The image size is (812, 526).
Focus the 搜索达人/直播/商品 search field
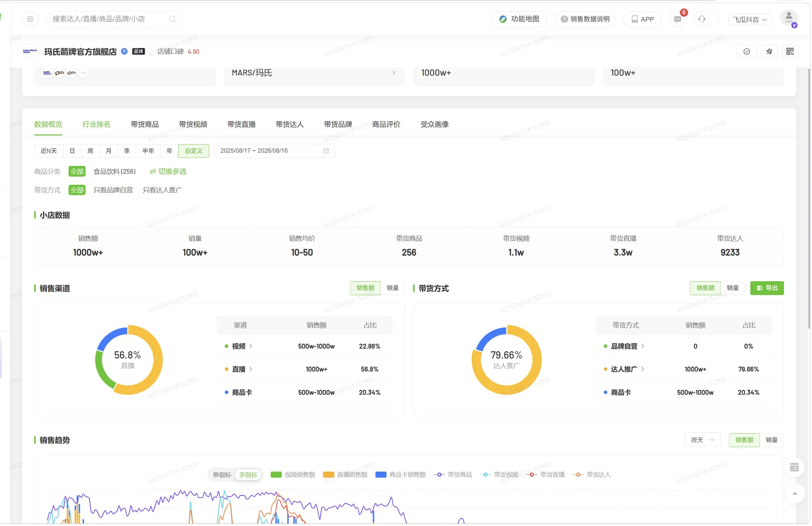[114, 19]
